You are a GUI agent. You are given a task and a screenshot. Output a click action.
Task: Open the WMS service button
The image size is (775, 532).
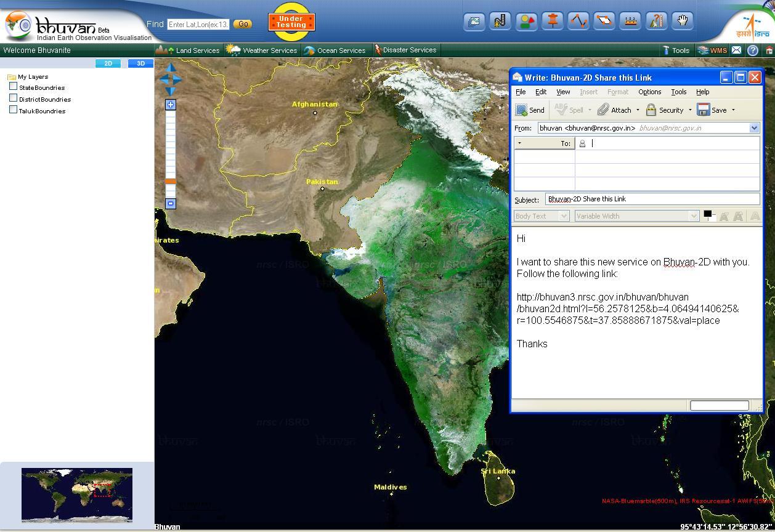(x=712, y=50)
